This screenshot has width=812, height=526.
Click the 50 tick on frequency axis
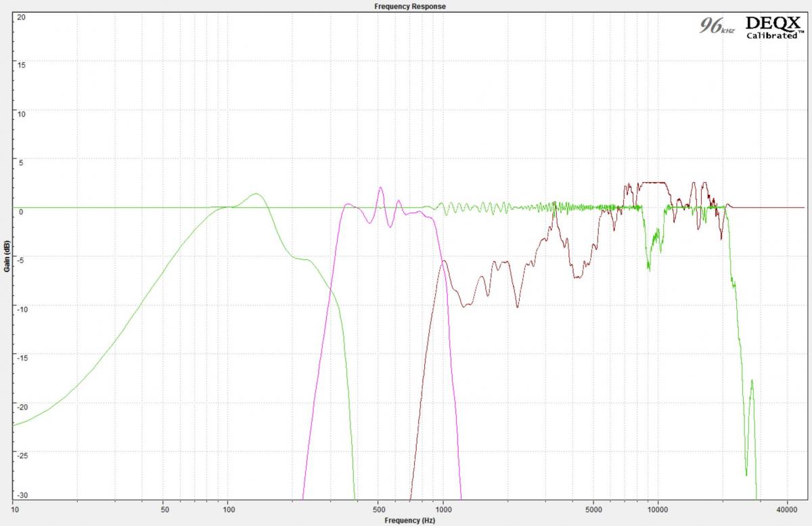(164, 508)
